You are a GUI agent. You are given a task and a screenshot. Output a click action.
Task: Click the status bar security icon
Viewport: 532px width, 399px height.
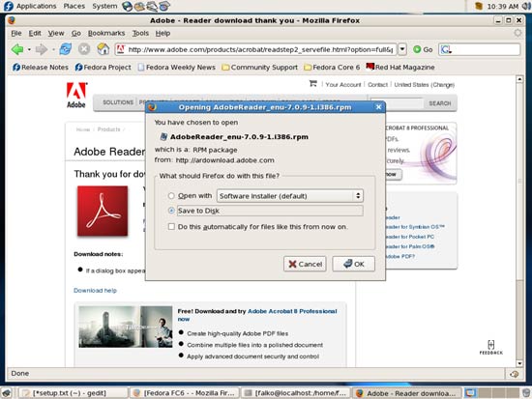tap(514, 374)
